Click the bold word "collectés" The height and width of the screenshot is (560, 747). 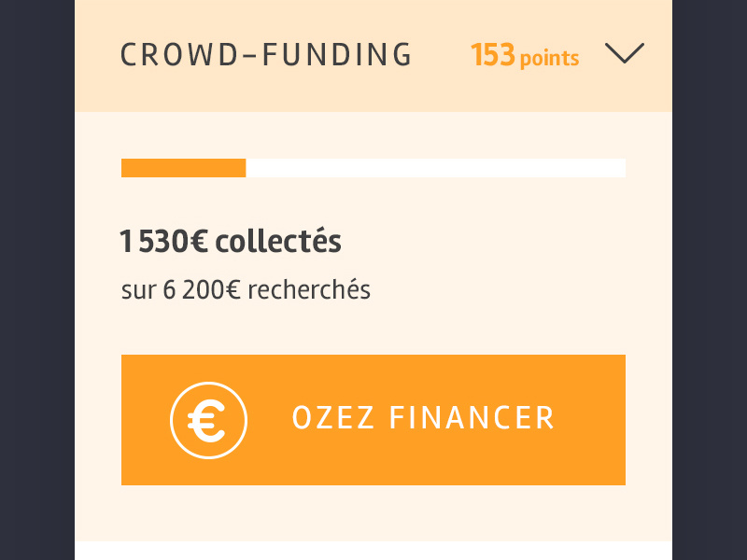point(278,243)
